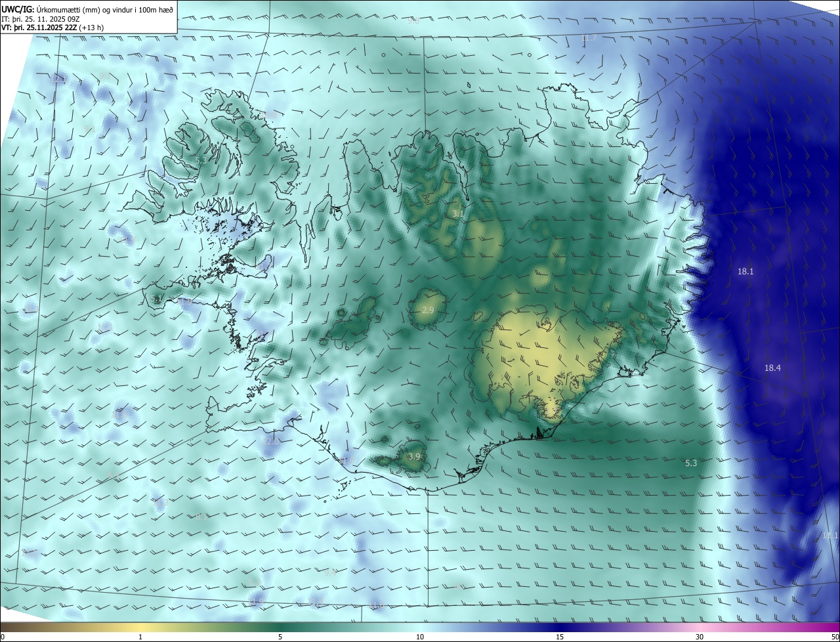Viewport: 840px width, 642px height.
Task: Click the colour scale tick label '30'
Action: point(700,637)
